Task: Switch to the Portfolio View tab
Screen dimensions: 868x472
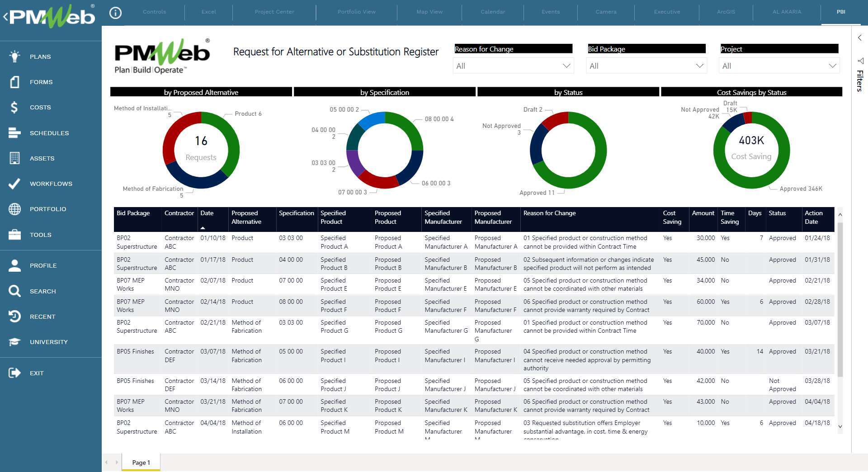Action: [x=356, y=12]
